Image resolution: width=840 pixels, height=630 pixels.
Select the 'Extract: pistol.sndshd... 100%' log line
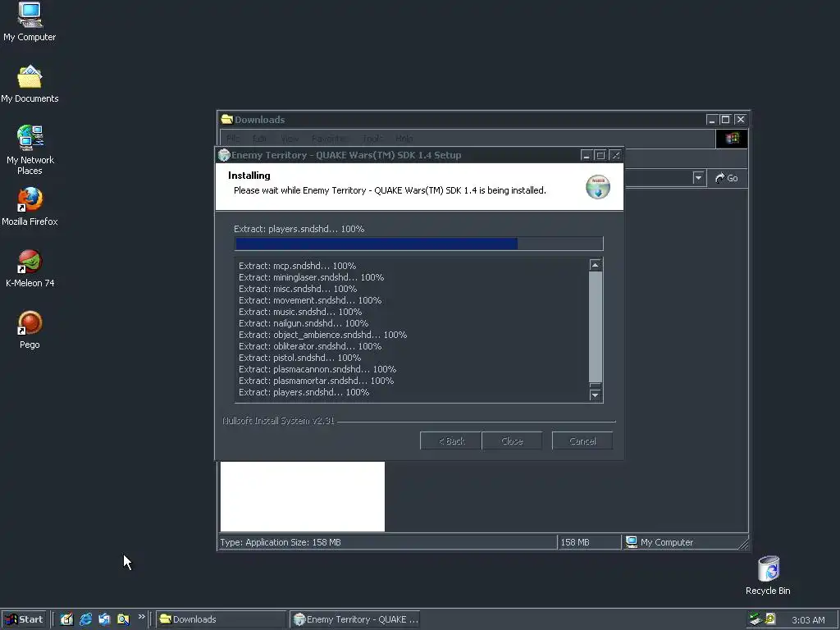tap(300, 358)
